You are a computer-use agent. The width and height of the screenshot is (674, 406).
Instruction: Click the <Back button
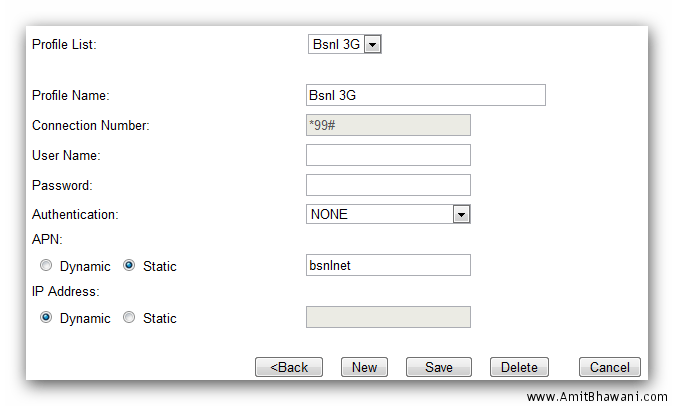click(289, 367)
